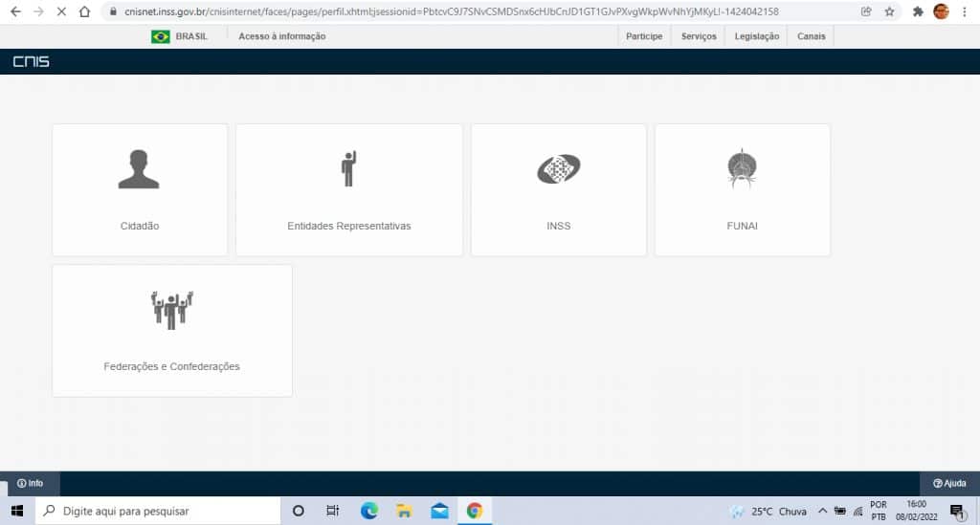The image size is (980, 525).
Task: Click the browser forward arrow
Action: pyautogui.click(x=38, y=11)
